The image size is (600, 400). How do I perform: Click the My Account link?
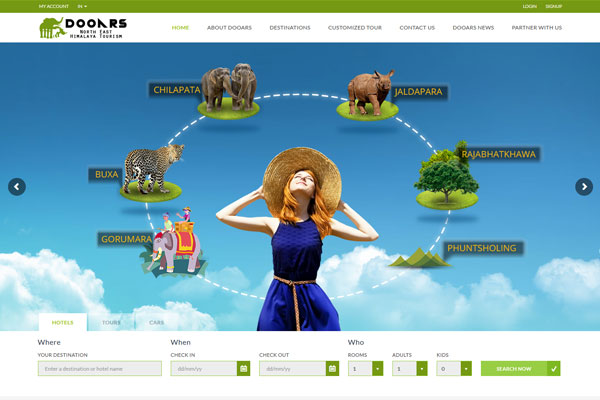(54, 7)
